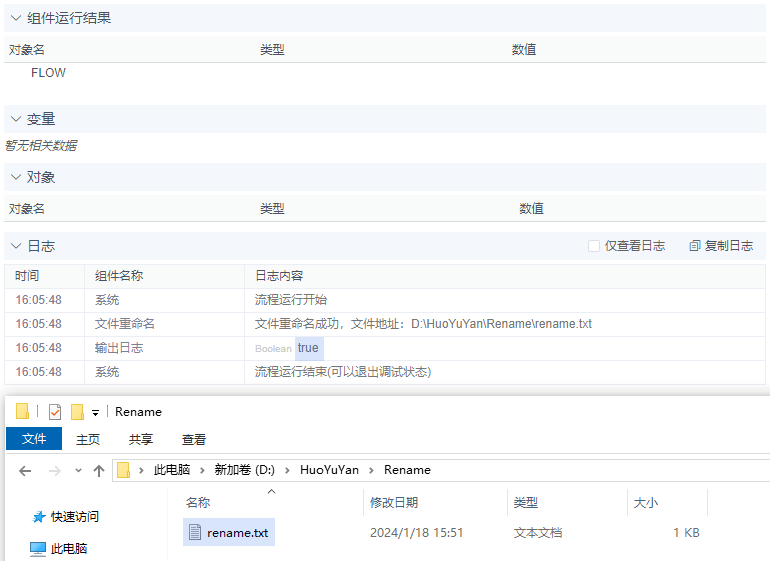Click the 此电脑 monitor icon
This screenshot has height=561, width=770.
click(38, 549)
